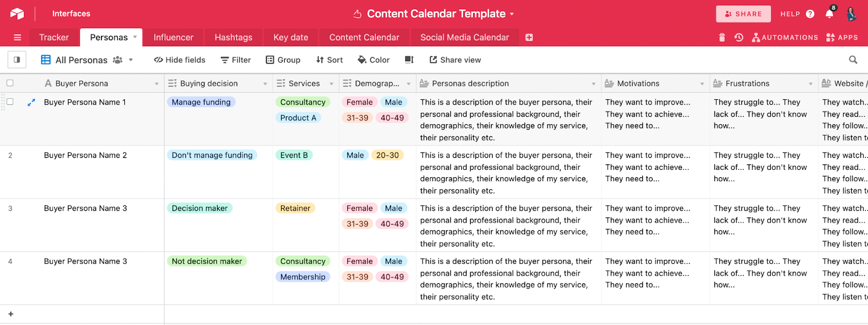The height and width of the screenshot is (325, 868).
Task: Toggle the select all rows checkbox
Action: (10, 83)
